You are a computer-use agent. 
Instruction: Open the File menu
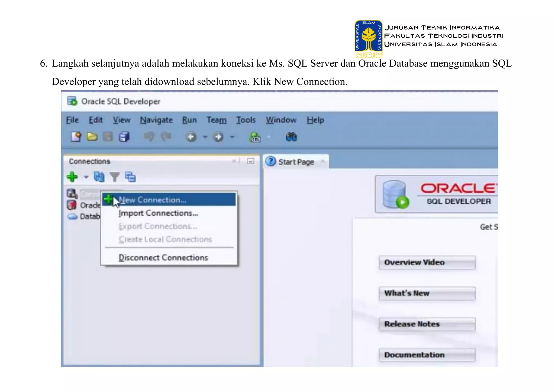coord(72,120)
